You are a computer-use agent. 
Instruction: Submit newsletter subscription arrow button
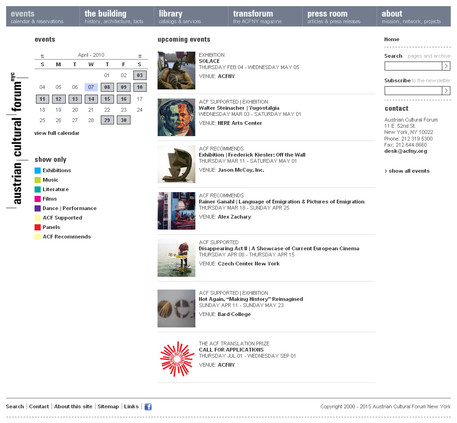[x=446, y=91]
